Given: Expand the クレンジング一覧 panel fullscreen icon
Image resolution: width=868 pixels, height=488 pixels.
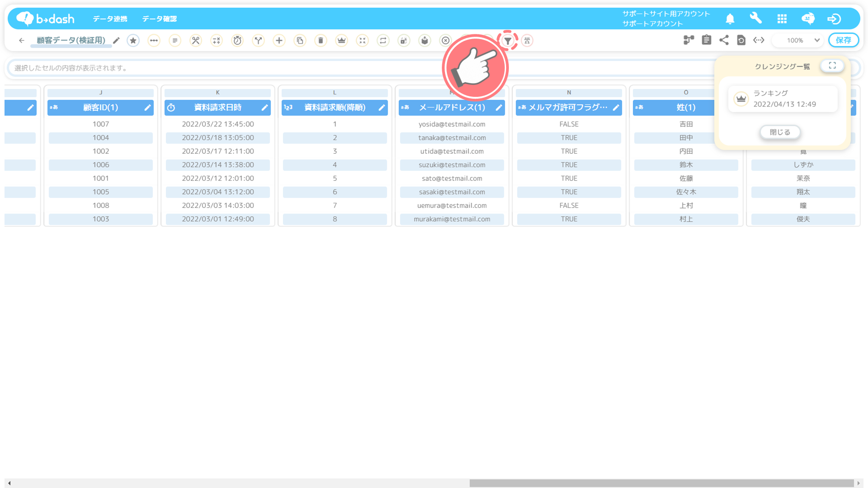Looking at the screenshot, I should tap(832, 66).
